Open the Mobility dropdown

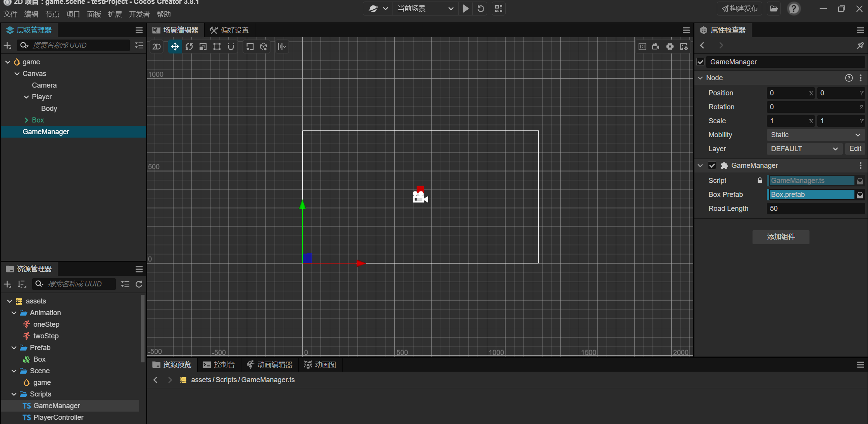pyautogui.click(x=815, y=135)
